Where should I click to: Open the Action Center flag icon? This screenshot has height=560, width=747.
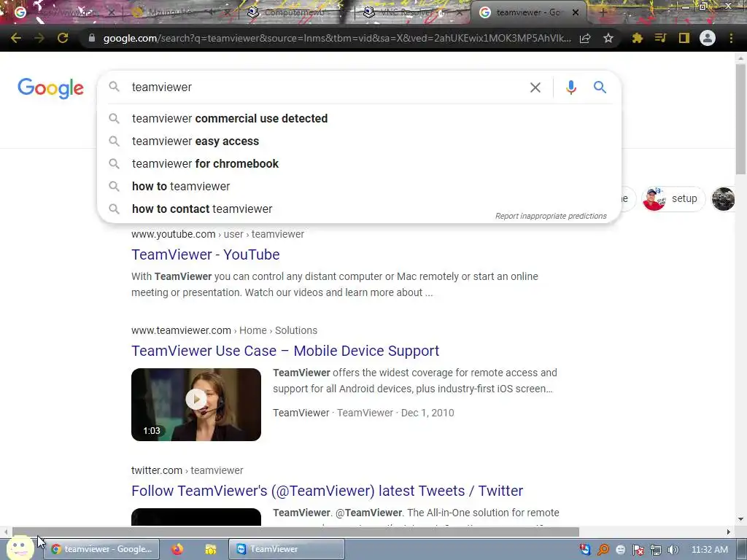(638, 550)
